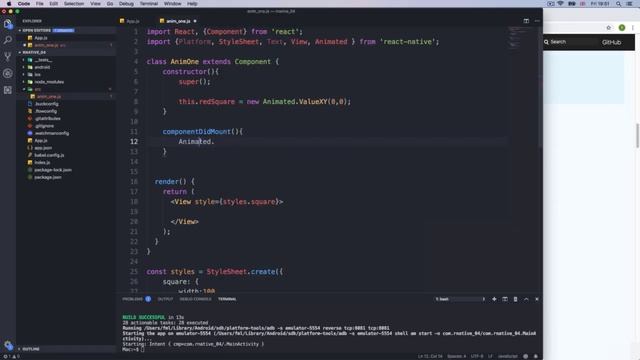
Task: Click the green profile avatar in browser
Action: (622, 28)
